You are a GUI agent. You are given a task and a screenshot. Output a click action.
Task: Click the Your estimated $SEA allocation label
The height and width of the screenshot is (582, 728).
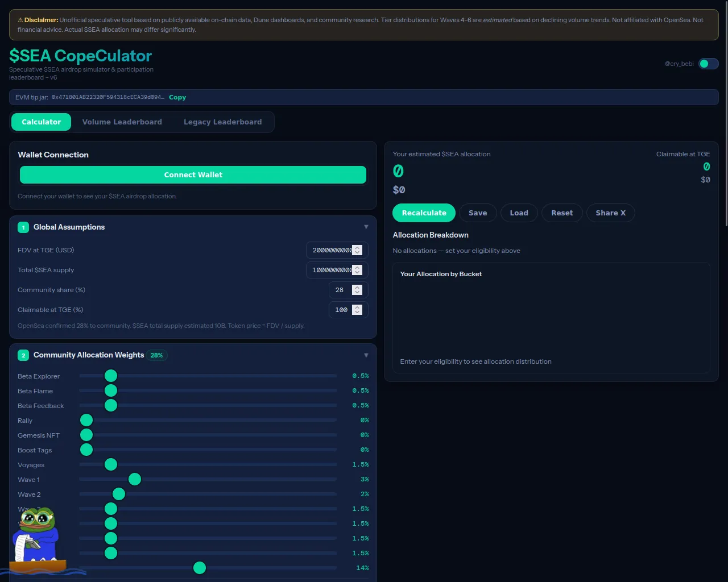point(441,154)
